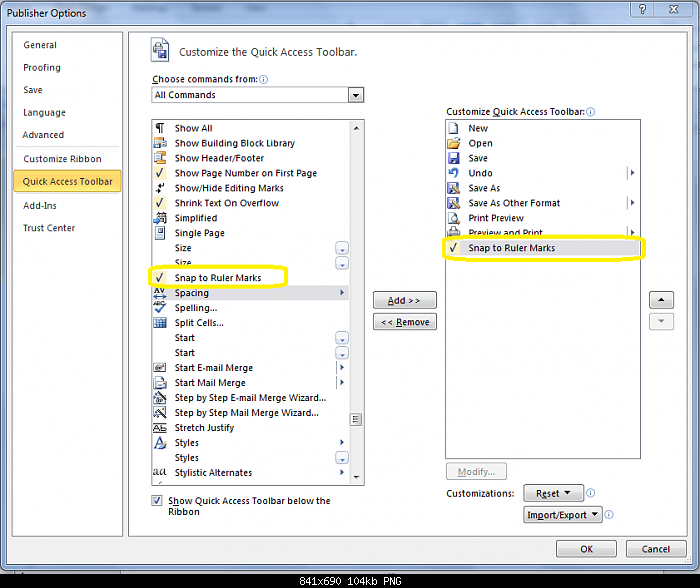
Task: Click the Split Cells table icon
Action: pos(160,322)
